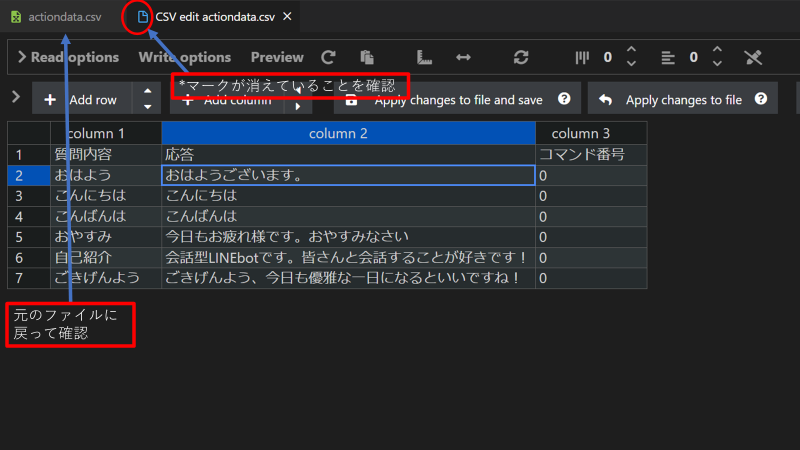
Task: Click the add row above arrow
Action: tap(147, 91)
